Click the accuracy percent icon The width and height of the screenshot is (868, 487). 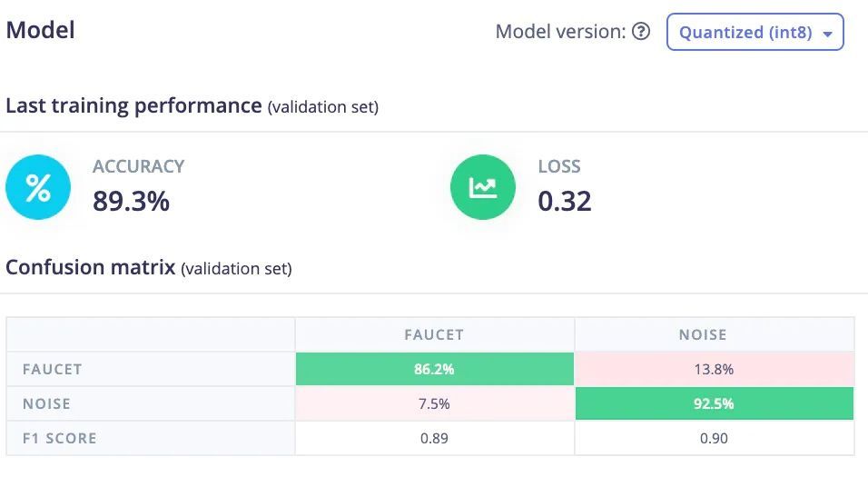[x=38, y=188]
